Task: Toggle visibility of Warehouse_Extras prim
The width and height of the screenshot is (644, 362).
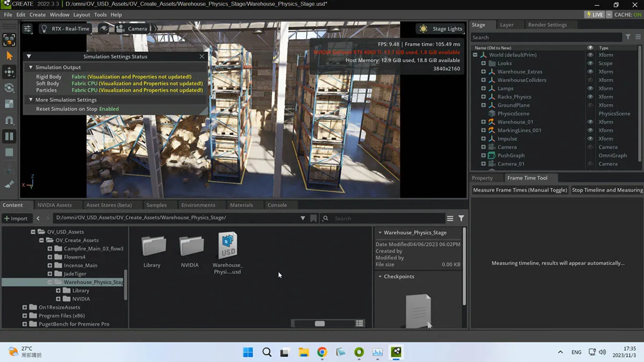Action: pyautogui.click(x=590, y=71)
